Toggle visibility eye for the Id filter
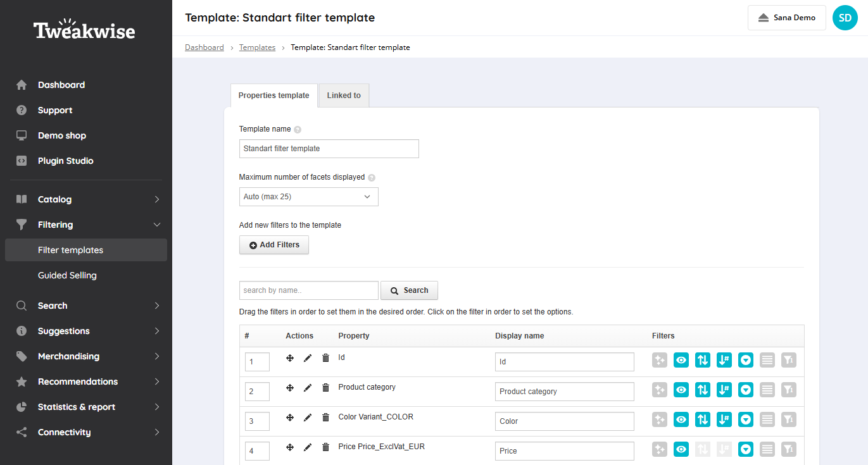Image resolution: width=868 pixels, height=465 pixels. 681,360
